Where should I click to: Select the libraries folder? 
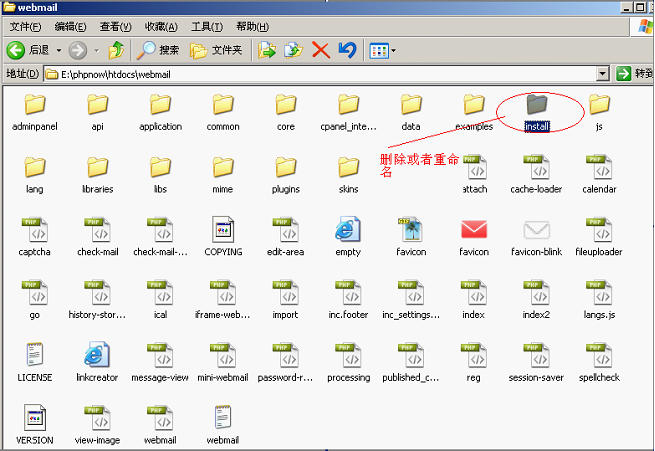click(97, 175)
